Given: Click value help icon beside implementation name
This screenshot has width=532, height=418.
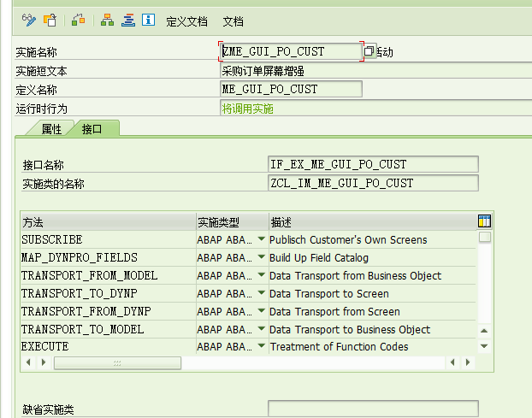Looking at the screenshot, I should (369, 52).
